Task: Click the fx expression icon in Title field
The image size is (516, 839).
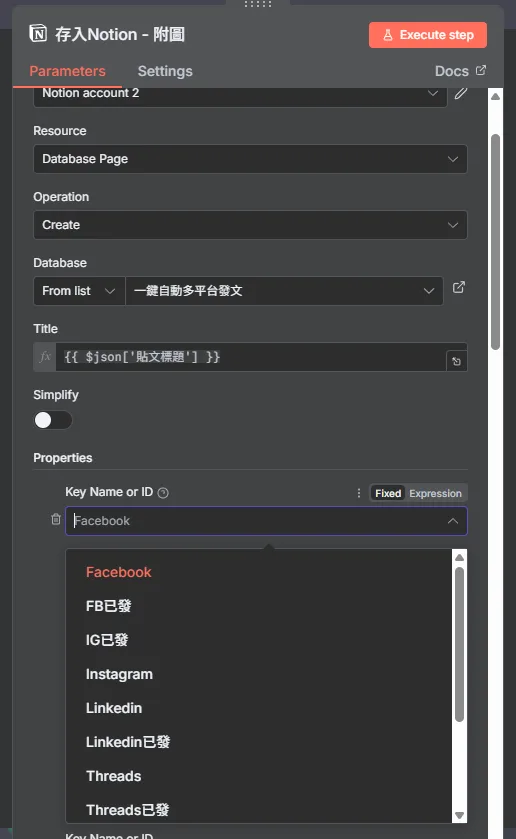Action: pos(45,357)
